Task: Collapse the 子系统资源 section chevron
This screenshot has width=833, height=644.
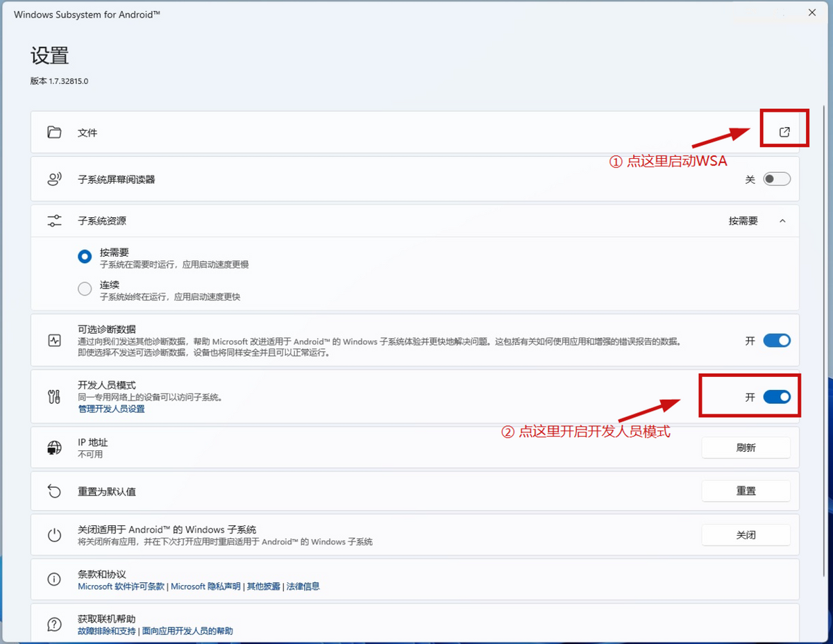Action: (782, 221)
